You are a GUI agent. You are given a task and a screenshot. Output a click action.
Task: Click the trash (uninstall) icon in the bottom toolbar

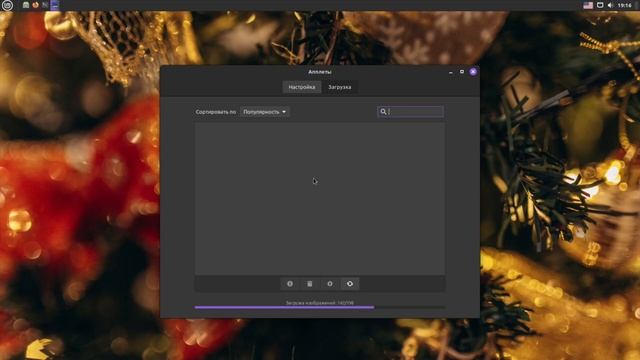point(310,284)
